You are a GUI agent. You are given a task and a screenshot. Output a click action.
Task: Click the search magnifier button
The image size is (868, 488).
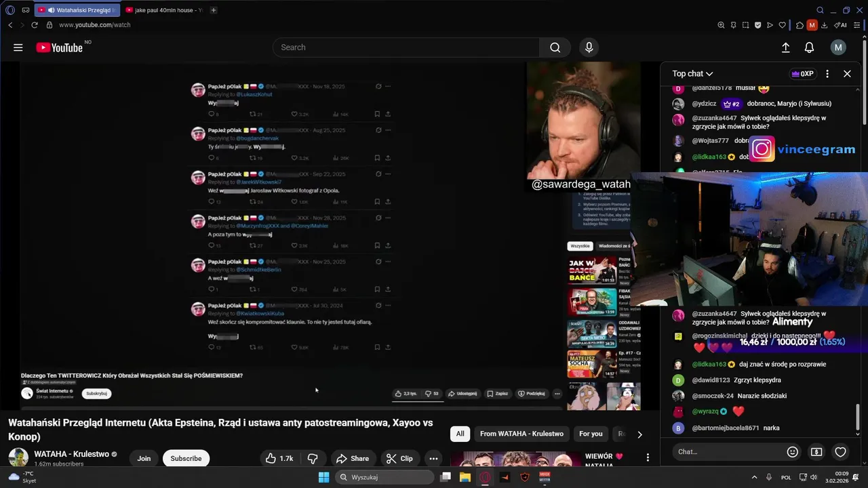coord(555,47)
